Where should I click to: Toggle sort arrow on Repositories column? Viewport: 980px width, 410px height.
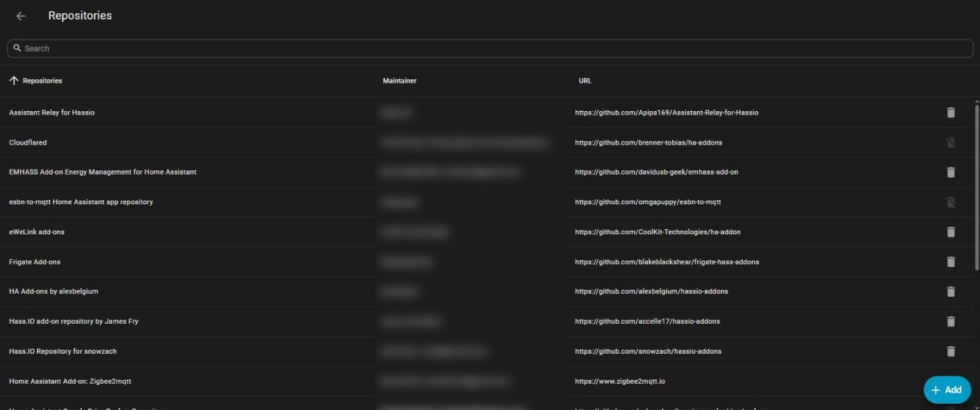click(x=14, y=81)
